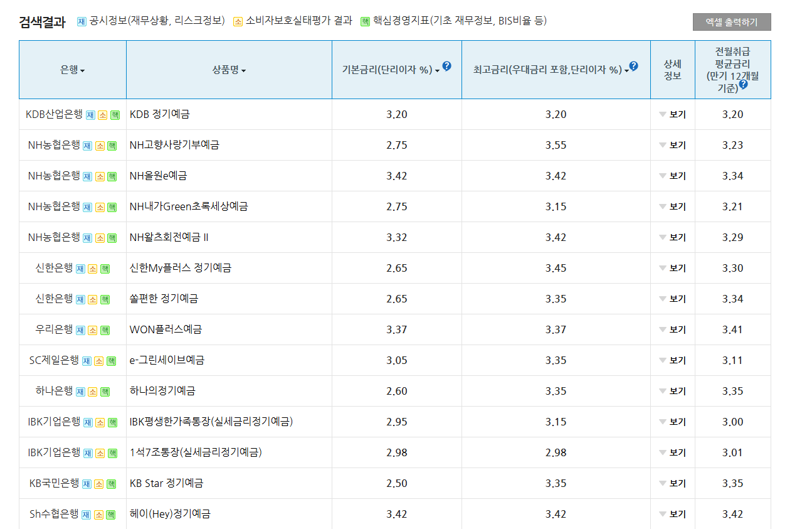This screenshot has height=529, width=812.
Task: Select bank name Sh수협은행
Action: 55,514
